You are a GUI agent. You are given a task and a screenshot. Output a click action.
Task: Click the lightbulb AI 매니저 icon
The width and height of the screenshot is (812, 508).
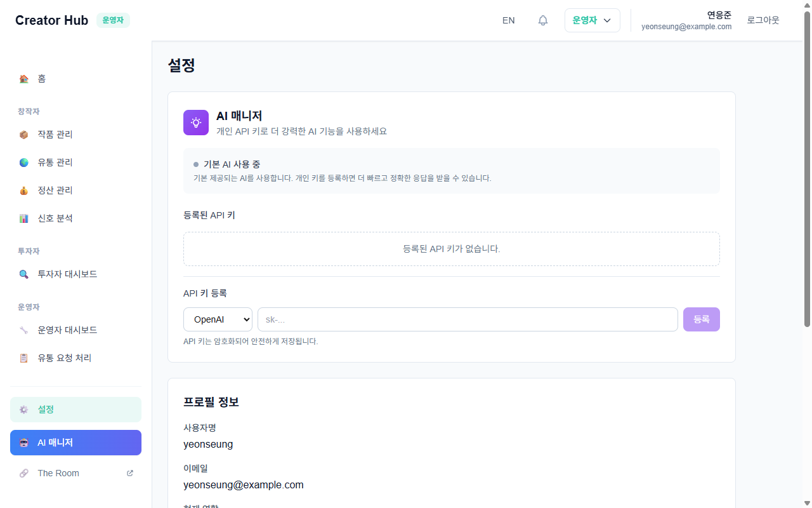pyautogui.click(x=196, y=123)
